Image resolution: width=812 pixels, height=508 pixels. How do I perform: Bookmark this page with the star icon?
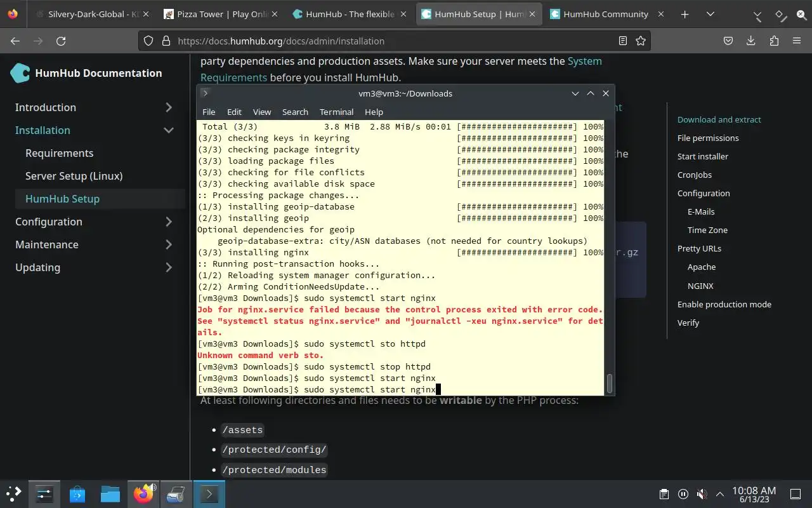641,41
